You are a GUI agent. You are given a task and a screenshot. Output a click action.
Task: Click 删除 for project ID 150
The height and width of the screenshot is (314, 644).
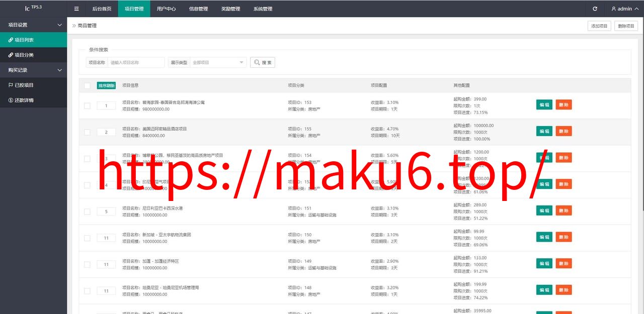pos(563,237)
